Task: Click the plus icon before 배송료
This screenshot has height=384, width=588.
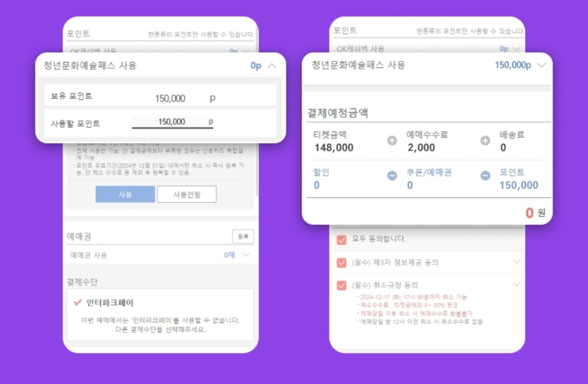Action: tap(485, 140)
